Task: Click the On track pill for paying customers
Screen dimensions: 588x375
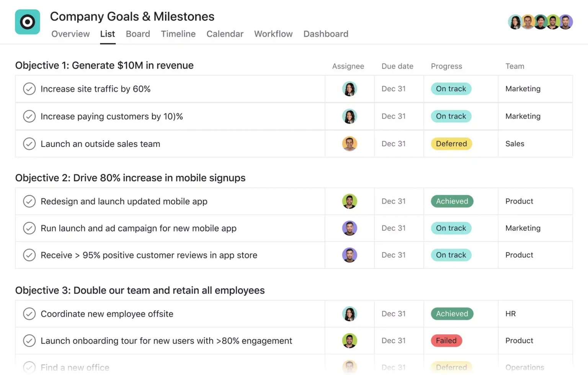Action: [451, 116]
